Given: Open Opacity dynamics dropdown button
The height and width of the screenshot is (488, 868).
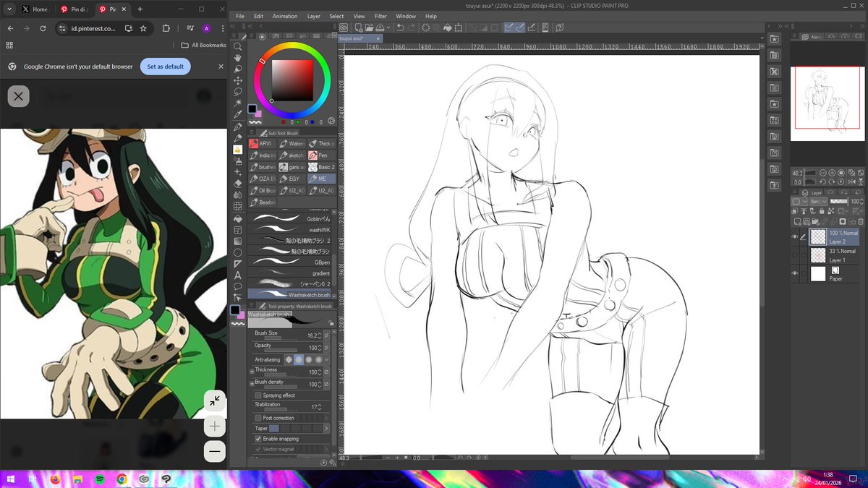Looking at the screenshot, I should click(x=326, y=348).
